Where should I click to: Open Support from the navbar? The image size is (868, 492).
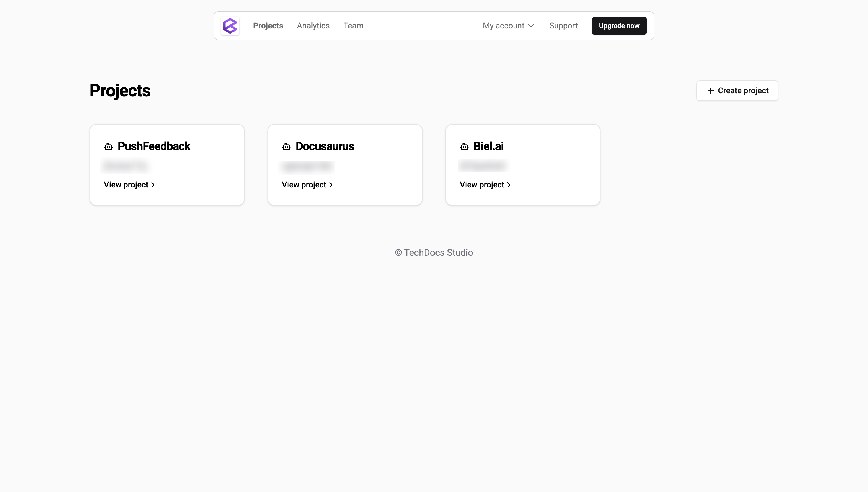tap(563, 26)
